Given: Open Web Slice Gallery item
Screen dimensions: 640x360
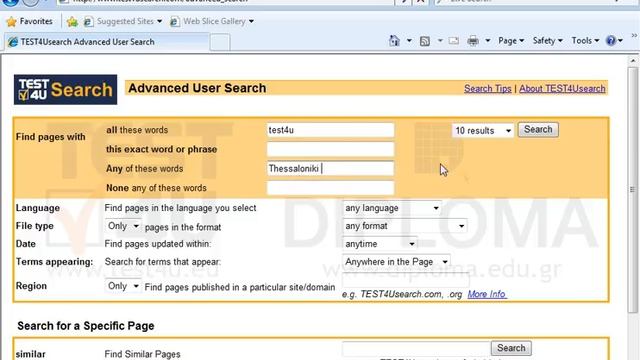Looking at the screenshot, I should (x=212, y=21).
